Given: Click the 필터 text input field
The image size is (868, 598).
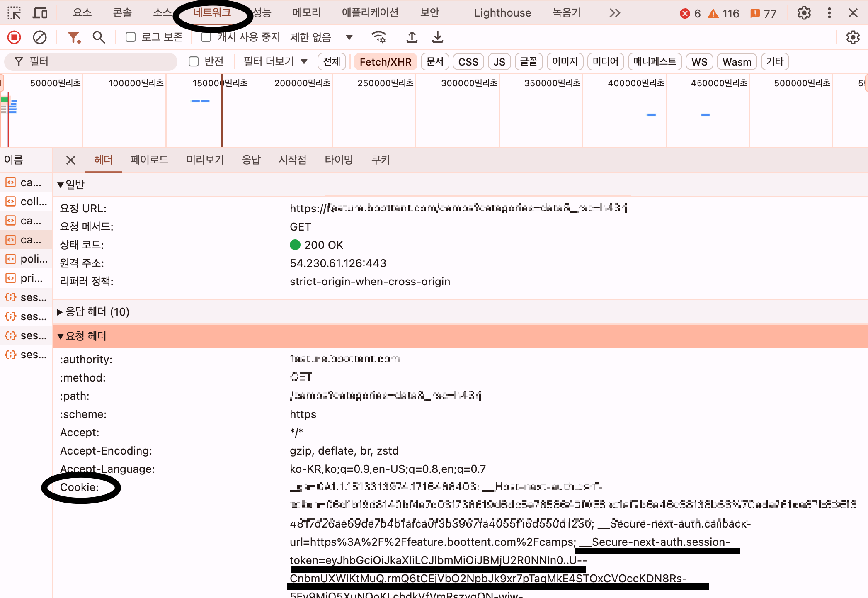Looking at the screenshot, I should [x=95, y=62].
